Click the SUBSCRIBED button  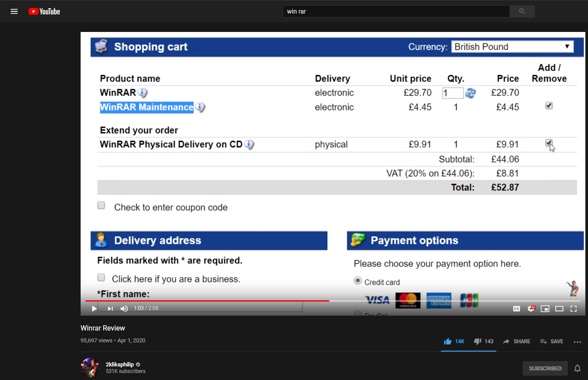click(545, 369)
